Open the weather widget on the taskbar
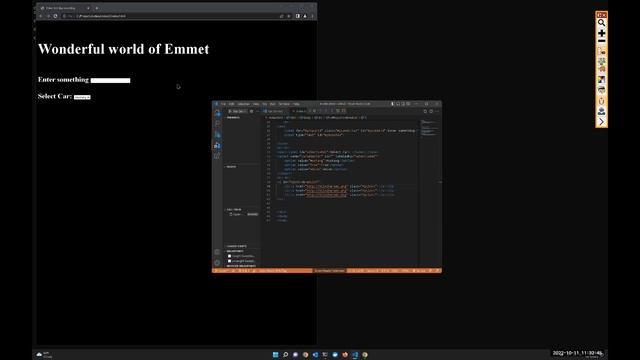This screenshot has height=360, width=640. 44,355
